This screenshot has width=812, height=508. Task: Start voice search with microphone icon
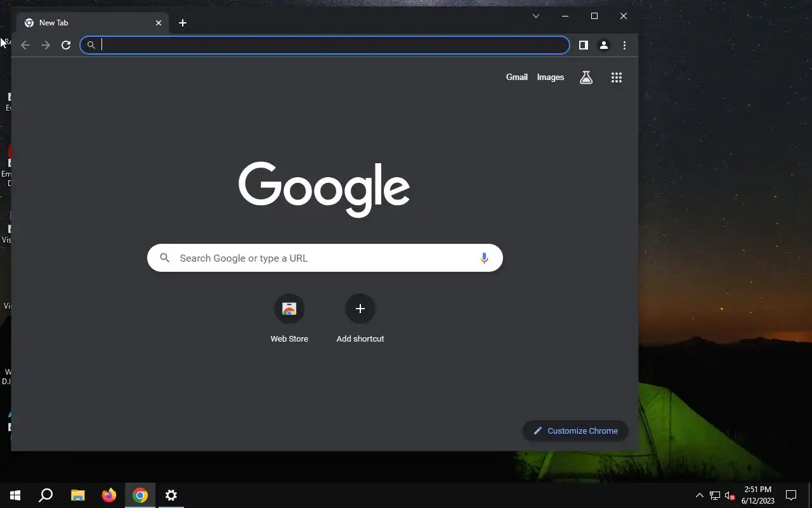484,258
